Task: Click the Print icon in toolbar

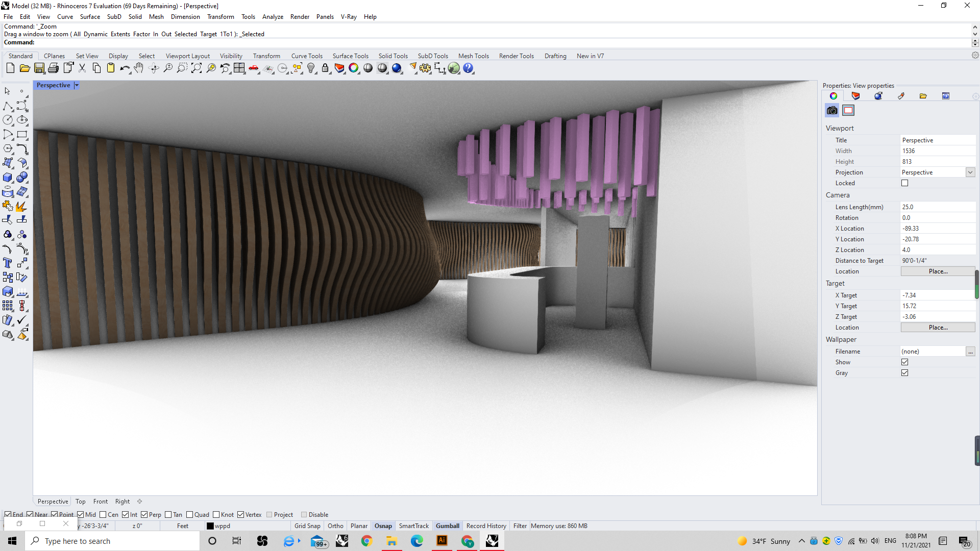Action: click(54, 68)
